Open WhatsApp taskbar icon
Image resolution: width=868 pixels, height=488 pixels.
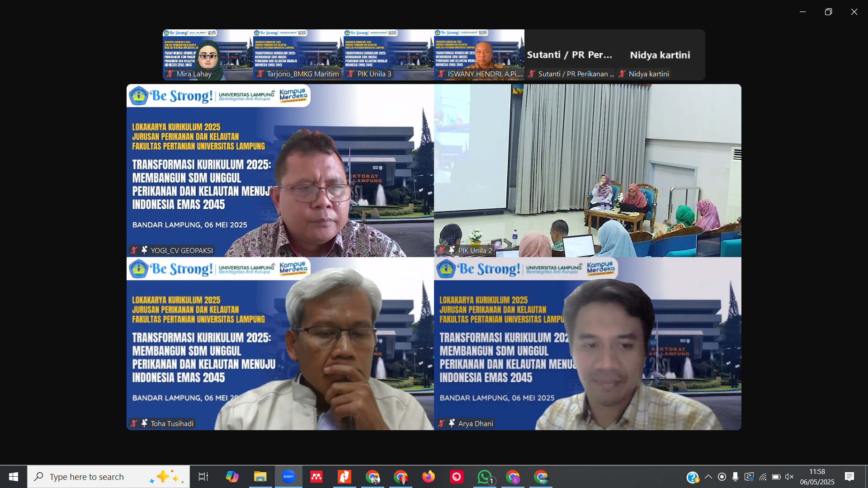485,477
